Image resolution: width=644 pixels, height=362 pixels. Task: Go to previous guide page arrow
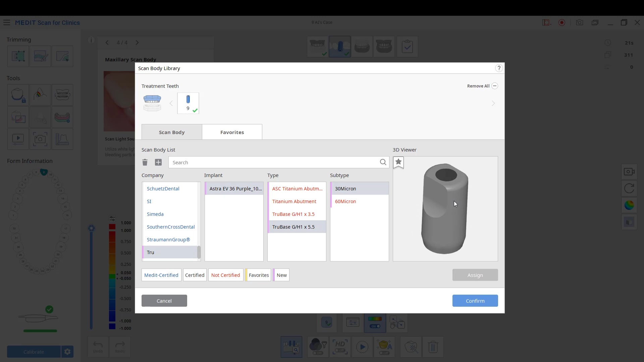click(x=107, y=43)
